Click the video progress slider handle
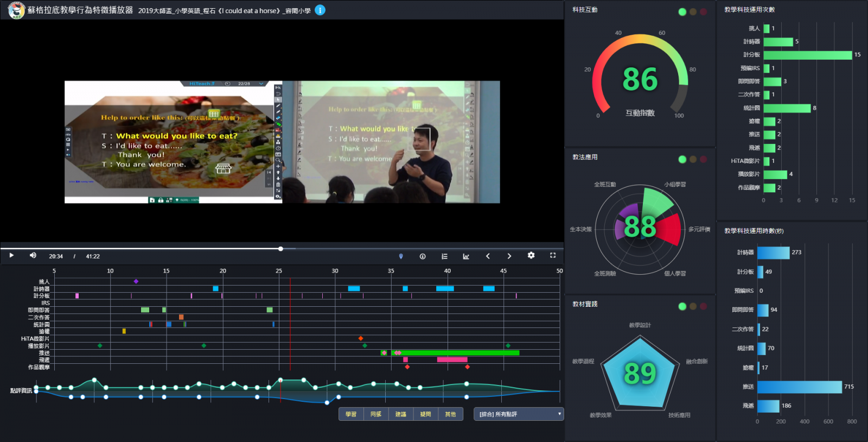Image resolution: width=868 pixels, height=442 pixels. tap(280, 249)
